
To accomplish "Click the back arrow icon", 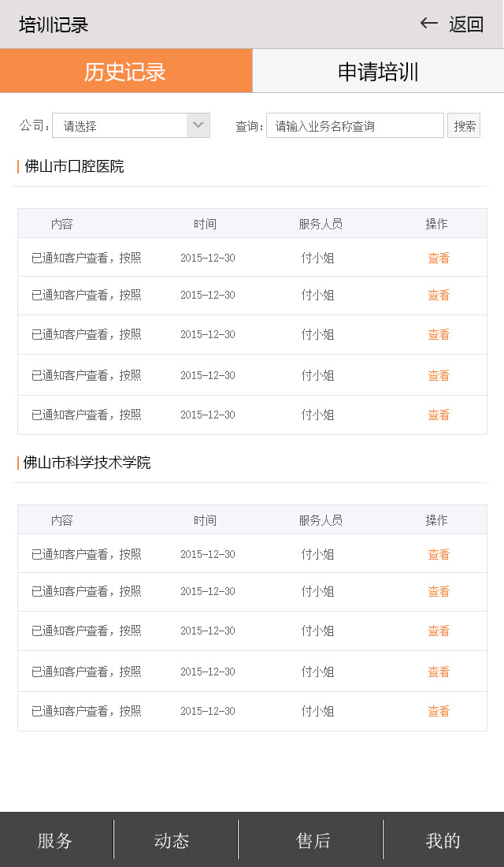I will (x=428, y=24).
